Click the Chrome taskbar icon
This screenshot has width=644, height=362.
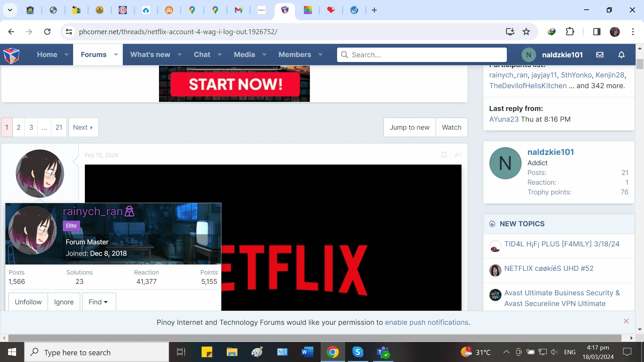click(x=333, y=352)
